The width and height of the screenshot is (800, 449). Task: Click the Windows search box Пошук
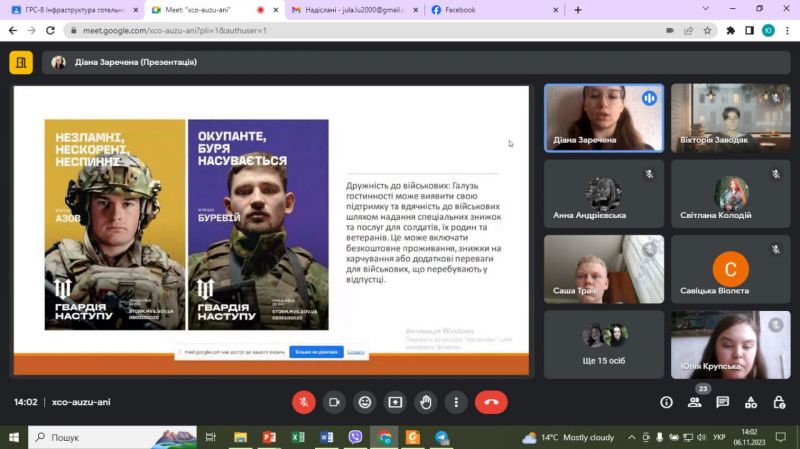(x=112, y=437)
